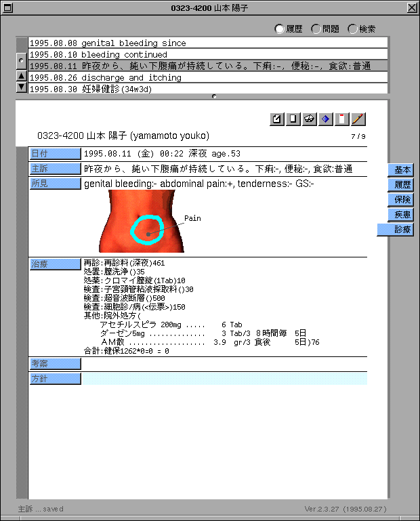Viewport: 420px width, 521px height.
Task: Click the note page with folded corner icon
Action: pyautogui.click(x=277, y=119)
